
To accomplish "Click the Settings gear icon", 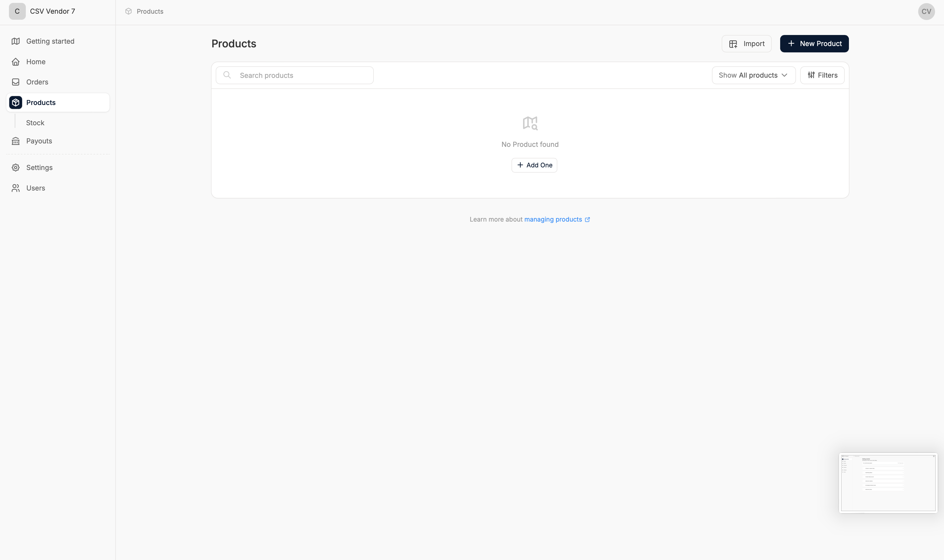I will click(x=16, y=168).
